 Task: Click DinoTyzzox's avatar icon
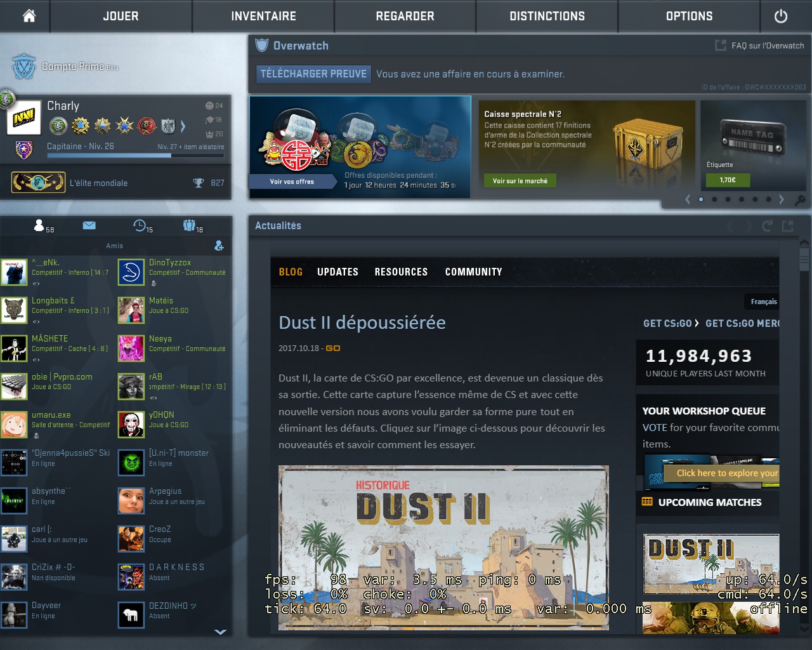coord(131,272)
